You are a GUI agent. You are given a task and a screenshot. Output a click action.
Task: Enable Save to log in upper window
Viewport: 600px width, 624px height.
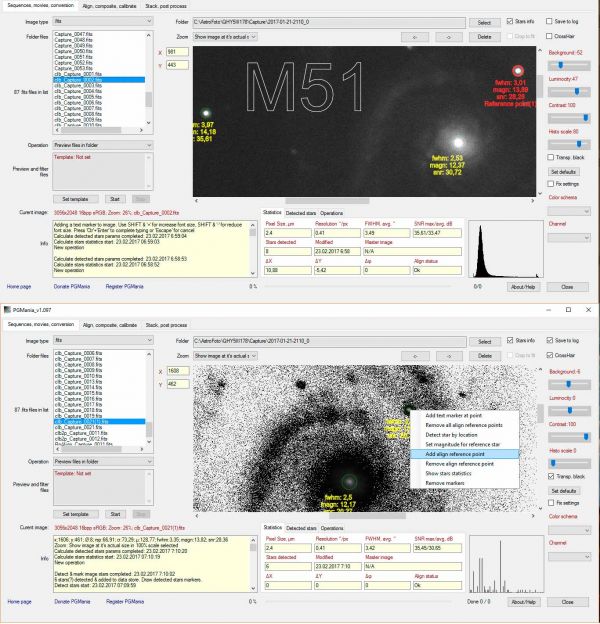point(549,21)
